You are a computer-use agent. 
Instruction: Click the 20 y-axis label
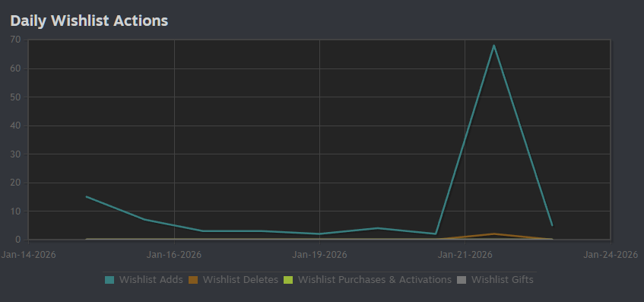[16, 183]
